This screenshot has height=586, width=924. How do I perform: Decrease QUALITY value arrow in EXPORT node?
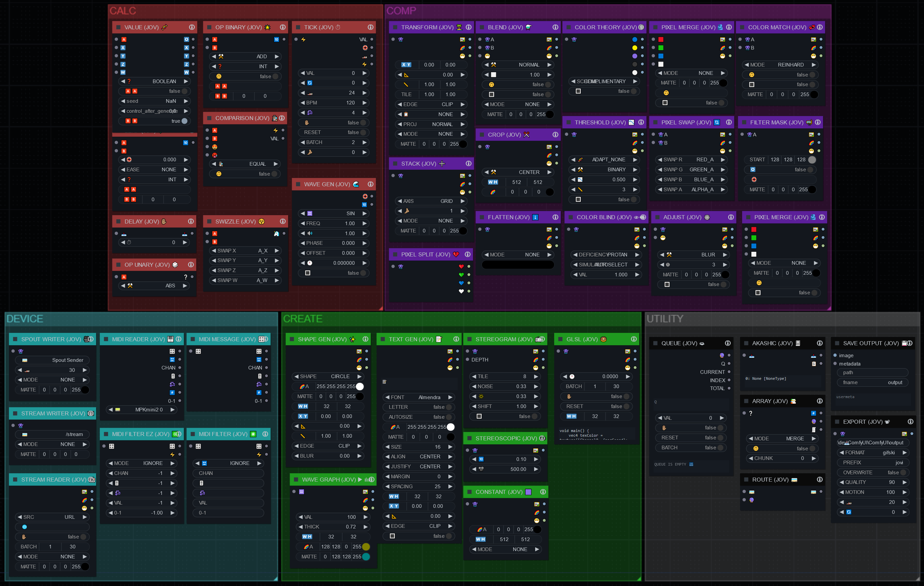click(842, 482)
